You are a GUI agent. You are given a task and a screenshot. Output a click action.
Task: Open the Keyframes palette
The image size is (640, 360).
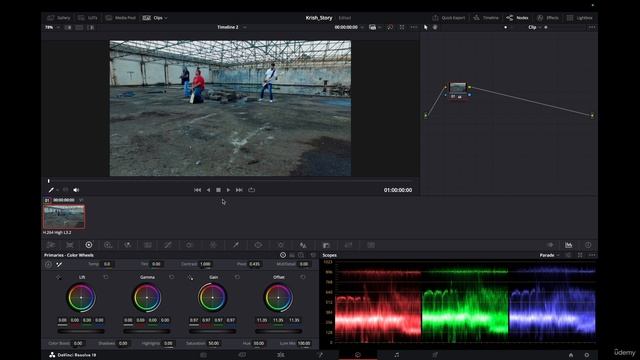tap(550, 245)
